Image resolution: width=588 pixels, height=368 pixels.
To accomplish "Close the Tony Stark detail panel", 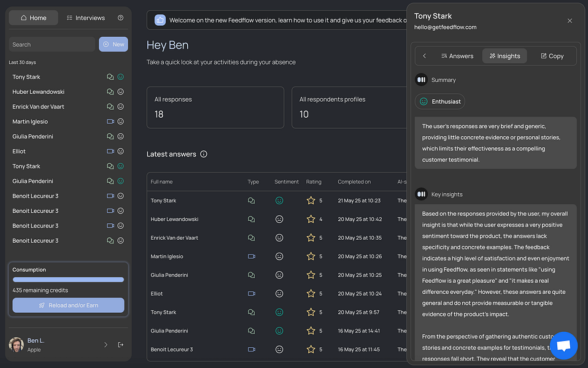I will [569, 21].
